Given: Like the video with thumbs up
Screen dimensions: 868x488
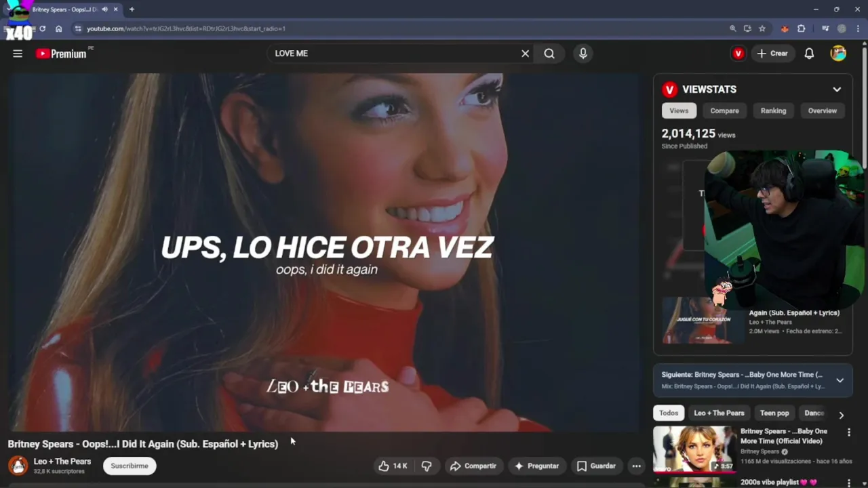Looking at the screenshot, I should coord(393,466).
